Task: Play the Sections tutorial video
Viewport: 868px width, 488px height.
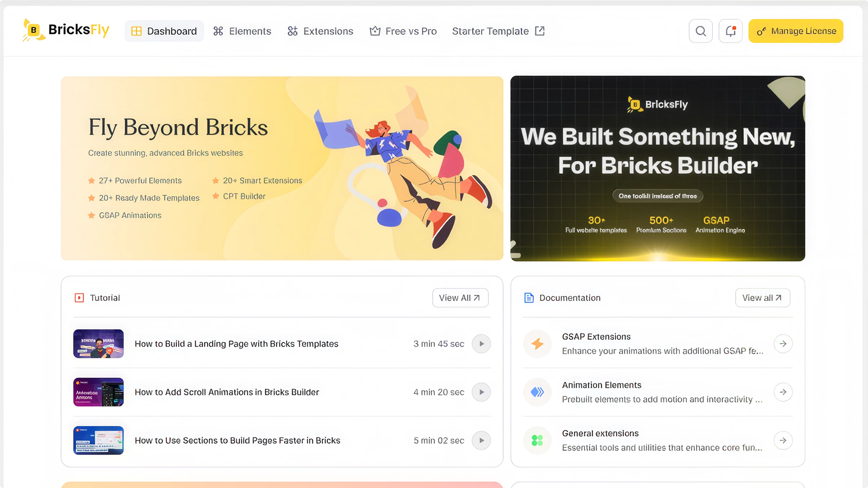Action: tap(481, 441)
